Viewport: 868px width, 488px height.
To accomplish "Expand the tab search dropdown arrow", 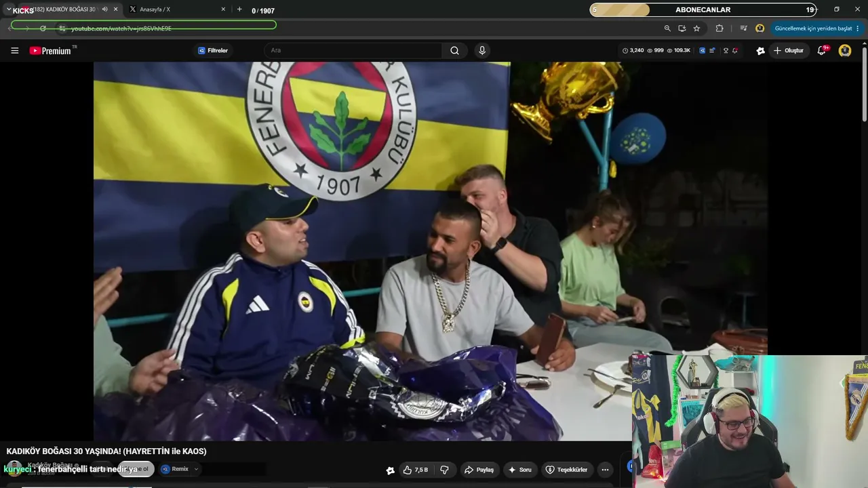I will coord(9,9).
